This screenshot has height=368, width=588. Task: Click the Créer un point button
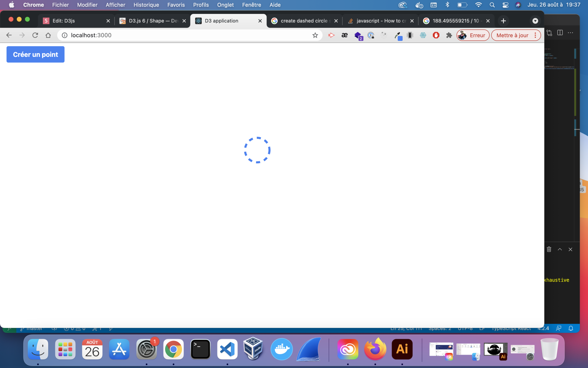(35, 54)
